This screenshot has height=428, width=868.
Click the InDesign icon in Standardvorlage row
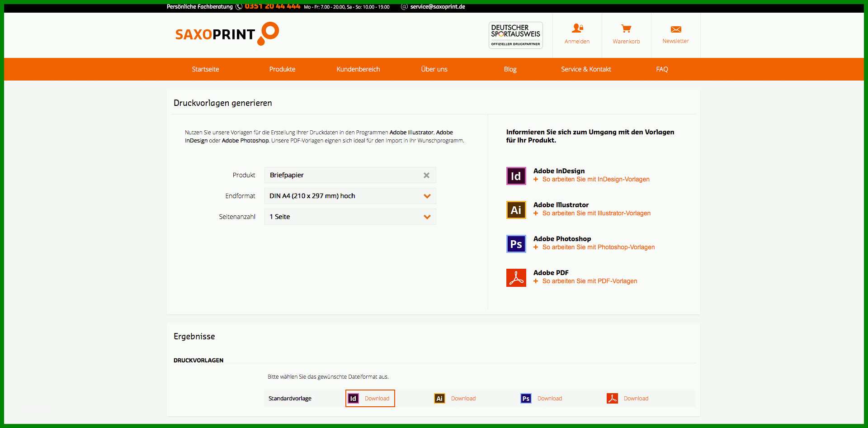click(x=353, y=399)
